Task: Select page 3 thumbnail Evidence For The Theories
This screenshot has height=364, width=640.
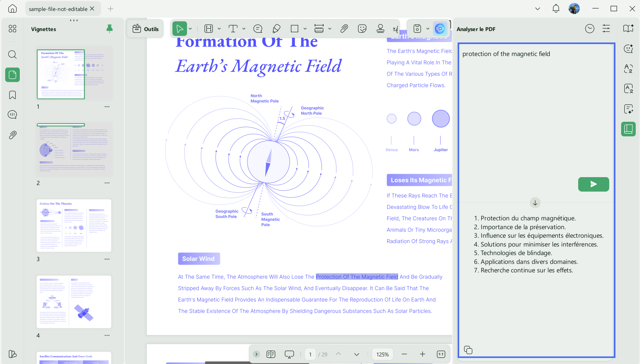Action: click(74, 226)
